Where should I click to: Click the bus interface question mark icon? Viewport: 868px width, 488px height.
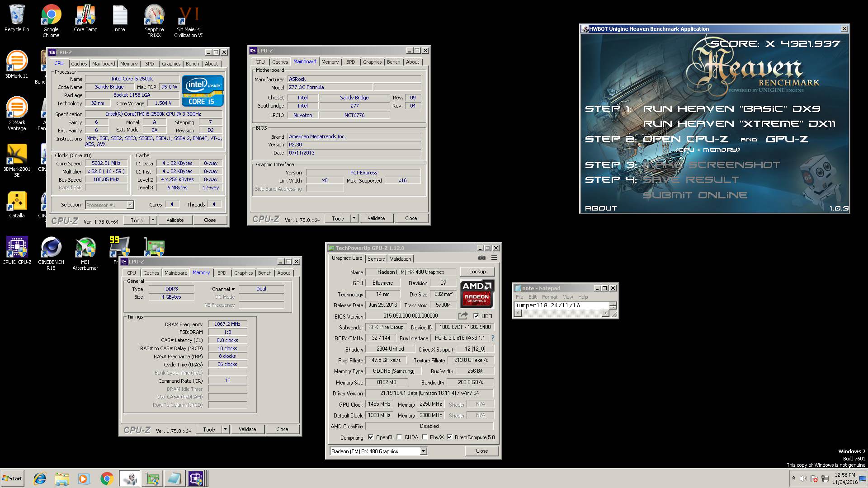[x=492, y=338]
